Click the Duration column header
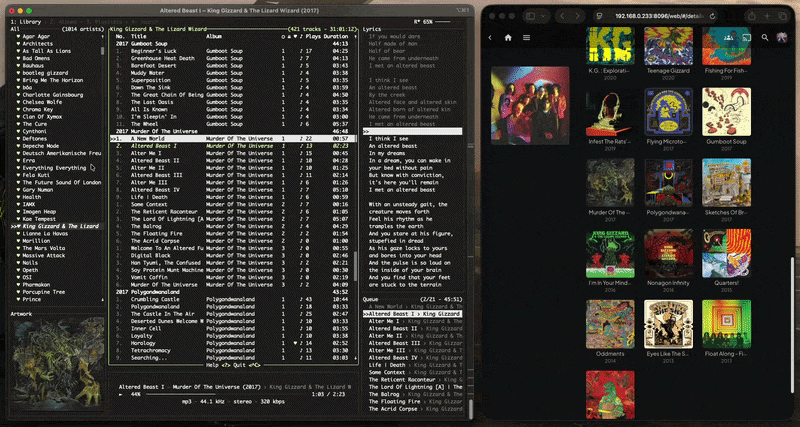Viewport: 800px width, 427px height. 336,37
